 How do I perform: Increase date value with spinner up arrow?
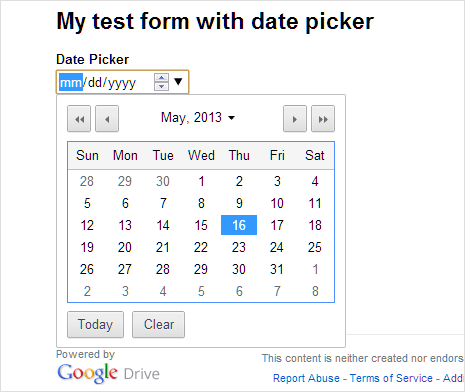coord(161,78)
